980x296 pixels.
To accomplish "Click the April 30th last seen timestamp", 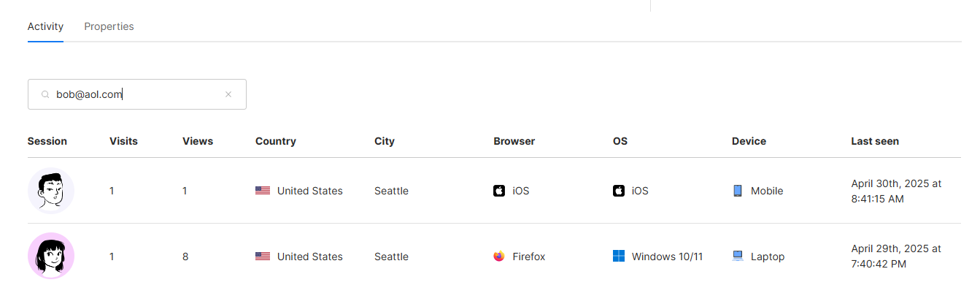I will click(x=896, y=191).
